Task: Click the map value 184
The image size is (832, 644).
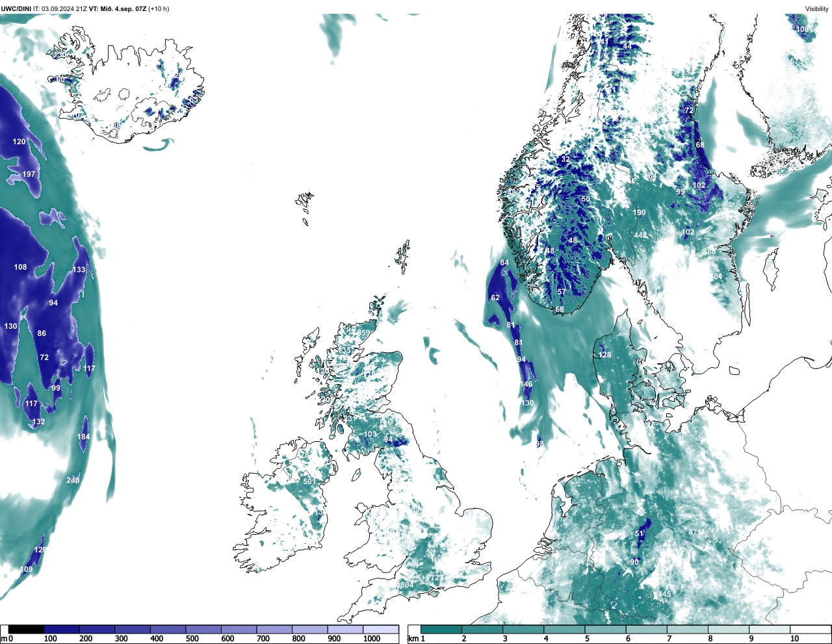Action: point(83,437)
